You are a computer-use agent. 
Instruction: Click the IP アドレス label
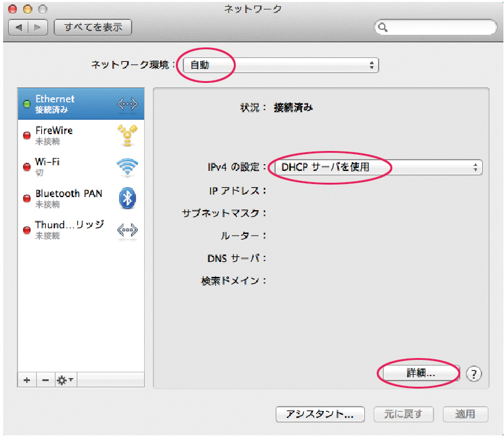pos(237,191)
